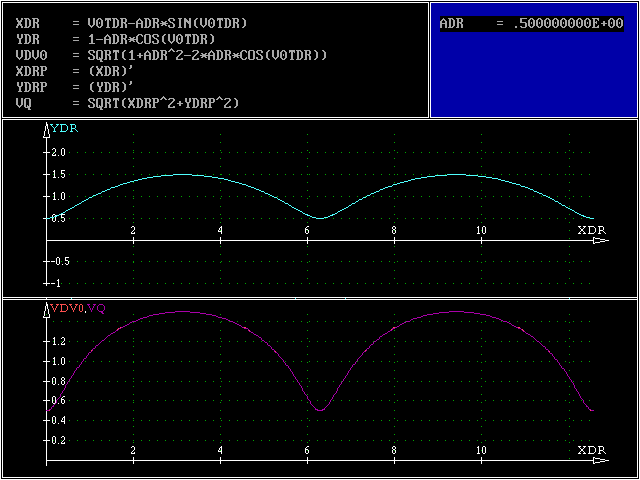Viewport: 640px width, 480px height.
Task: Click the right X-axis arrow in lower plot
Action: click(x=601, y=461)
